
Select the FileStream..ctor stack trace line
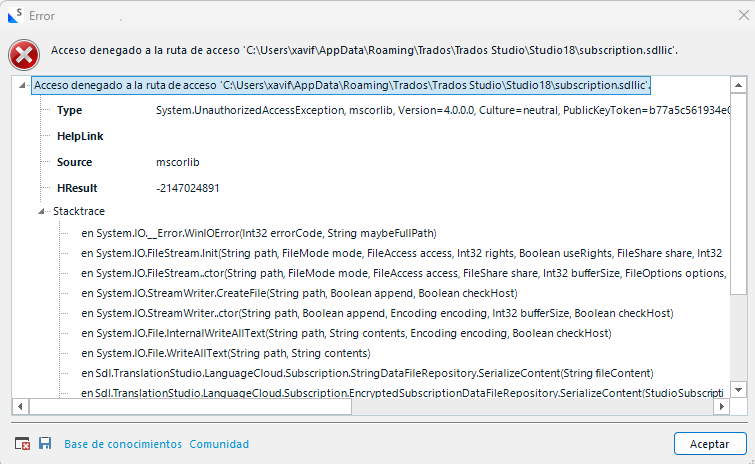pyautogui.click(x=404, y=273)
